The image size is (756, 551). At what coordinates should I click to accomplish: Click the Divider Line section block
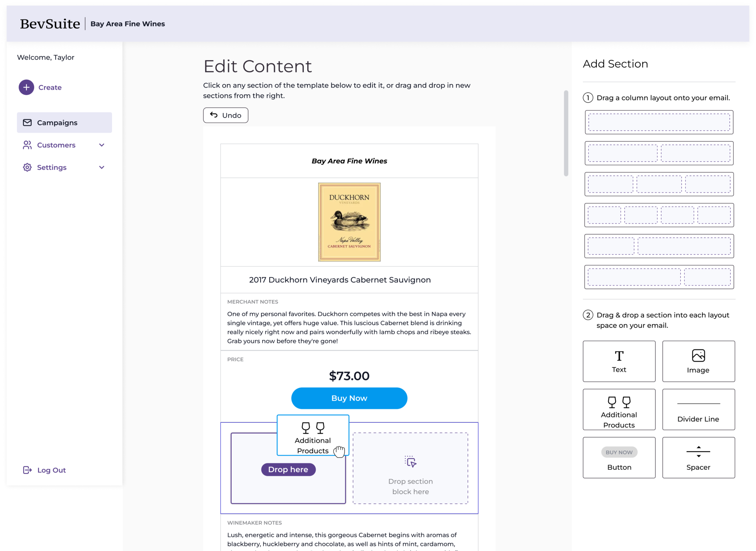pyautogui.click(x=699, y=409)
